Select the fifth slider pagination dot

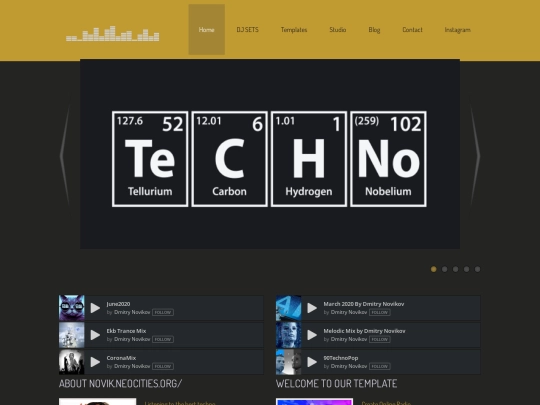point(477,269)
